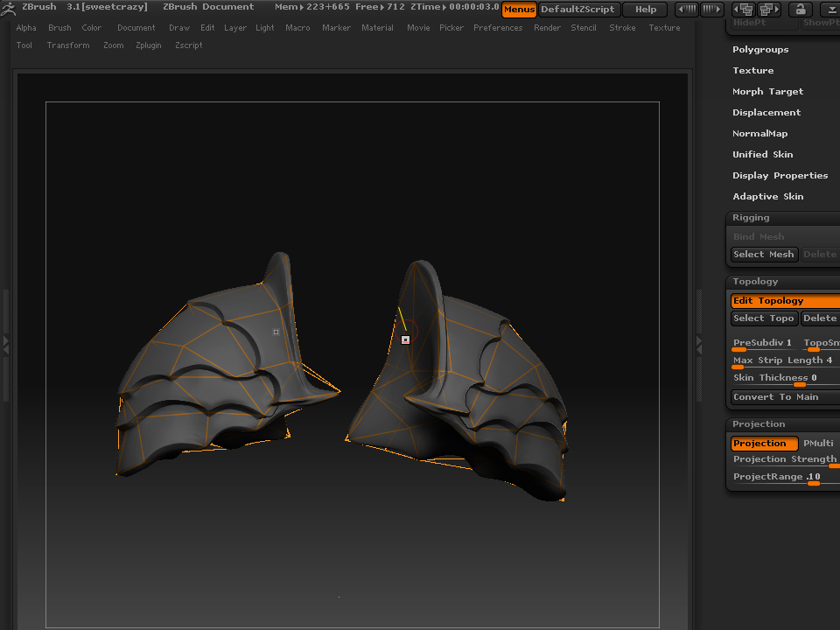Expand the Morph Target section

tap(767, 91)
